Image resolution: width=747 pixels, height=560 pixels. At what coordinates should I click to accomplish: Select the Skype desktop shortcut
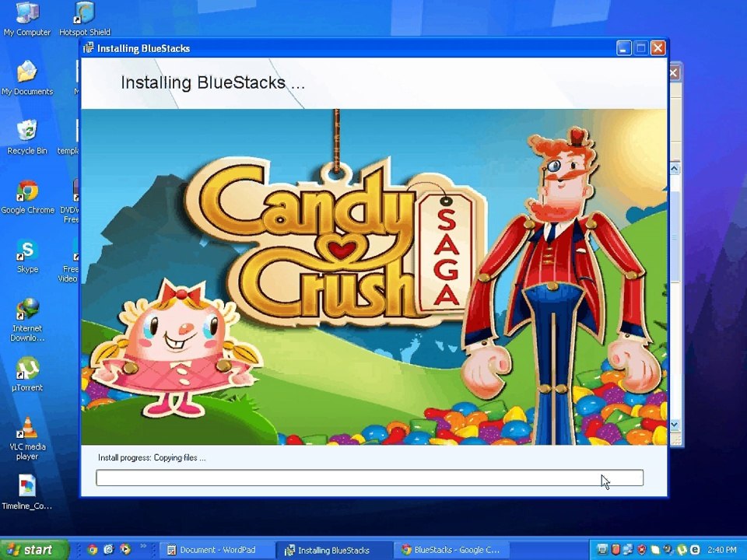pos(27,256)
